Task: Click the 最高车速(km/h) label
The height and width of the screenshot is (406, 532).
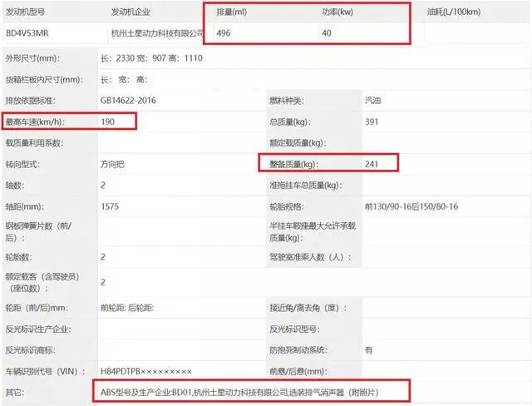Action: 35,121
